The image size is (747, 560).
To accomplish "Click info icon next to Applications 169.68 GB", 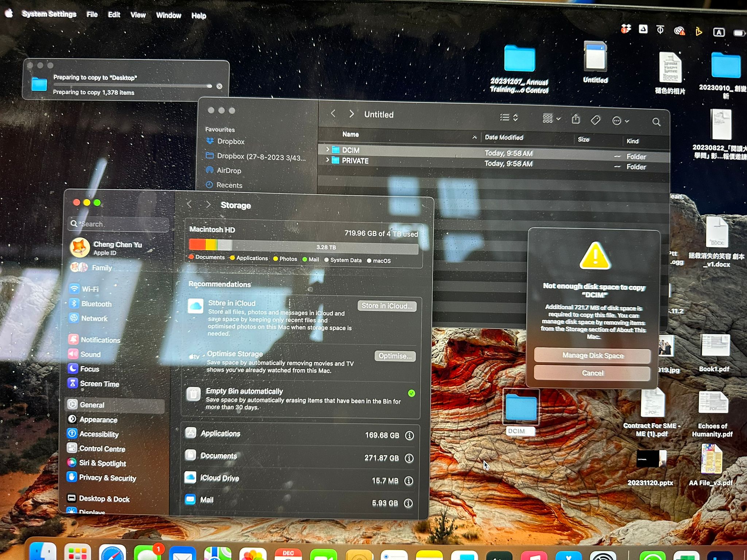I will (410, 435).
